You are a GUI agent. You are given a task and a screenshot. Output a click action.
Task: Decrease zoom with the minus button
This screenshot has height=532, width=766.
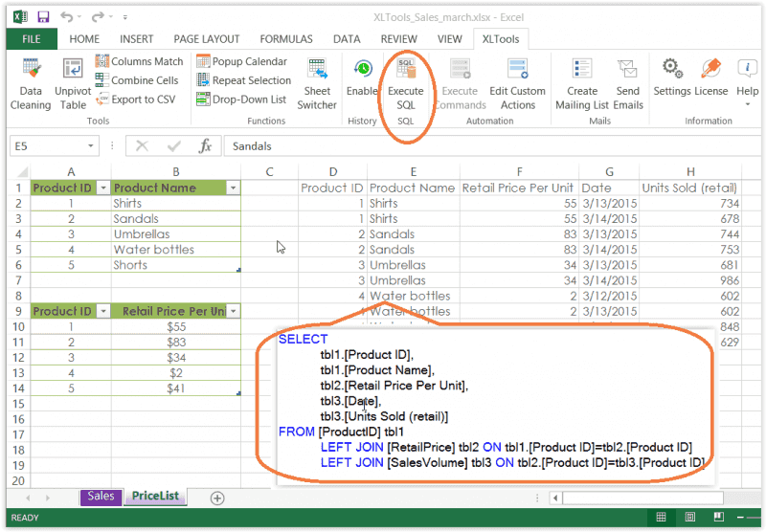pos(740,517)
